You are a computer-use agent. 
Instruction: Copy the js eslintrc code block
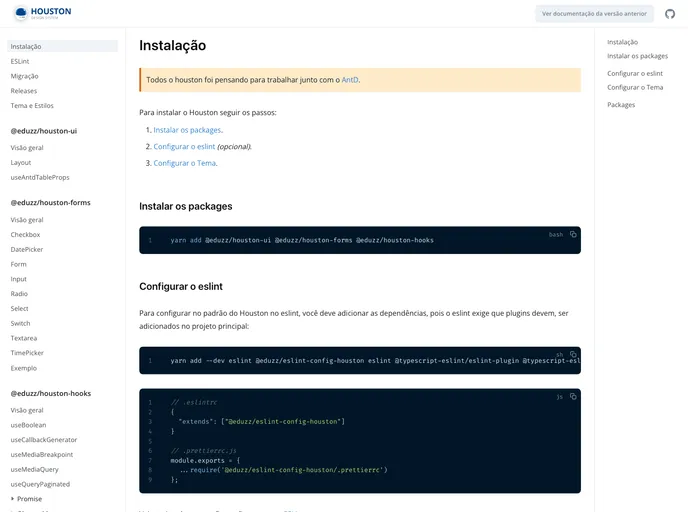pyautogui.click(x=573, y=397)
